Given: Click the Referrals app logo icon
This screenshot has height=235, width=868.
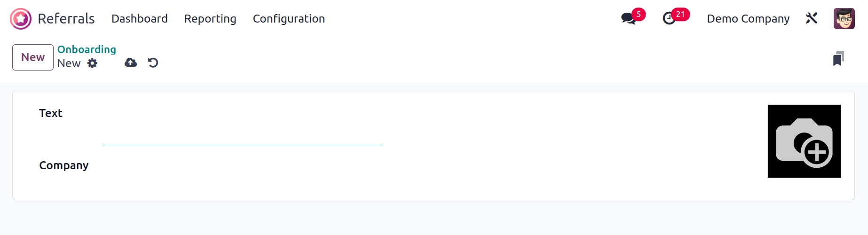Looking at the screenshot, I should [21, 19].
